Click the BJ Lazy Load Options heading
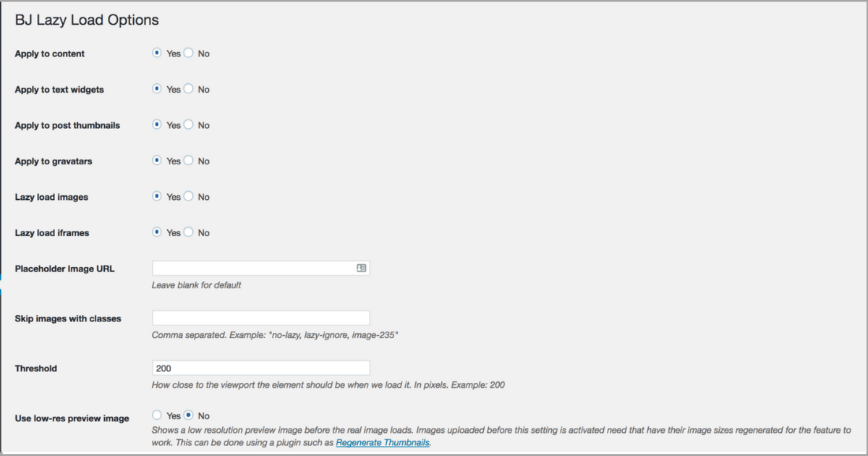 [x=87, y=20]
